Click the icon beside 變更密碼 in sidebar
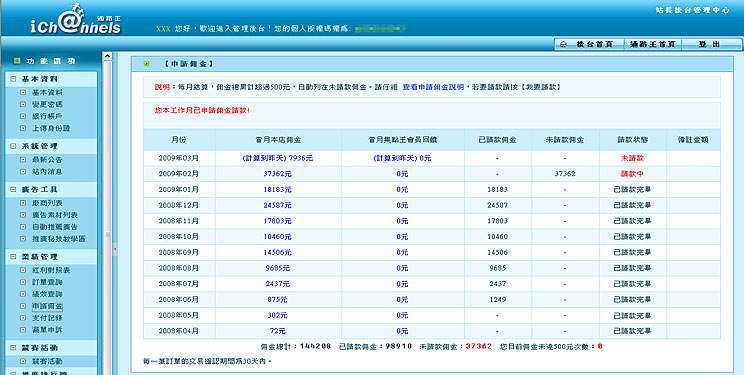Image resolution: width=744 pixels, height=375 pixels. point(23,104)
